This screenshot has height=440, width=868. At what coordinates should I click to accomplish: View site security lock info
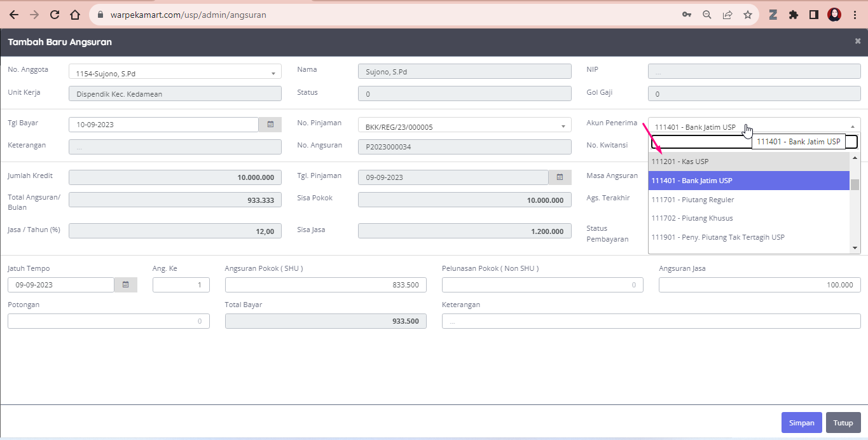pos(100,15)
